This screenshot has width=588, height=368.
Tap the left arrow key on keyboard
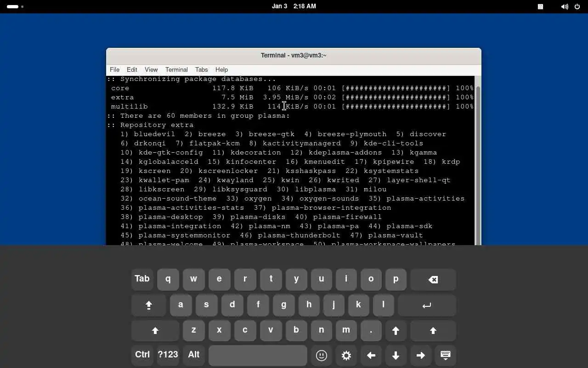[371, 356]
